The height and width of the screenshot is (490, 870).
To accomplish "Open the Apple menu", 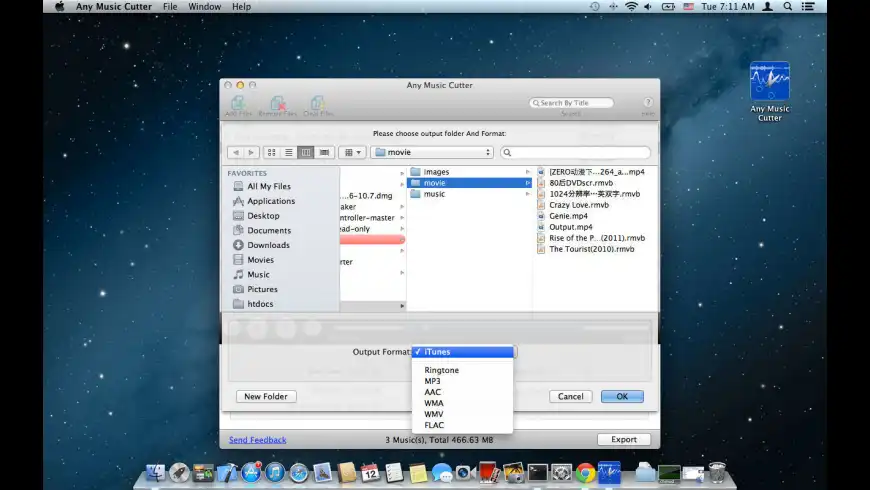I will (x=59, y=7).
